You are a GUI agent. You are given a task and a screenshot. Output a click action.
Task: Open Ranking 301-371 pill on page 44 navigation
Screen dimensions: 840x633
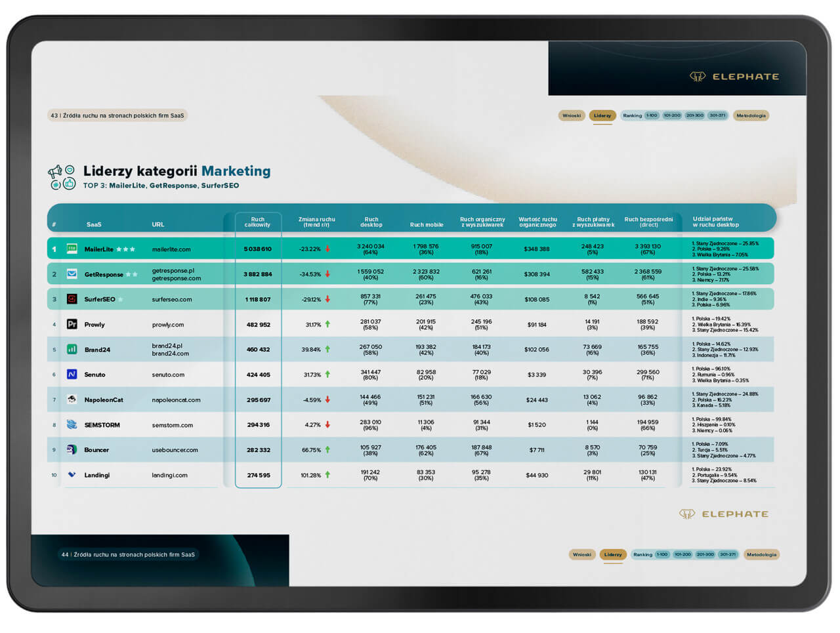[728, 554]
